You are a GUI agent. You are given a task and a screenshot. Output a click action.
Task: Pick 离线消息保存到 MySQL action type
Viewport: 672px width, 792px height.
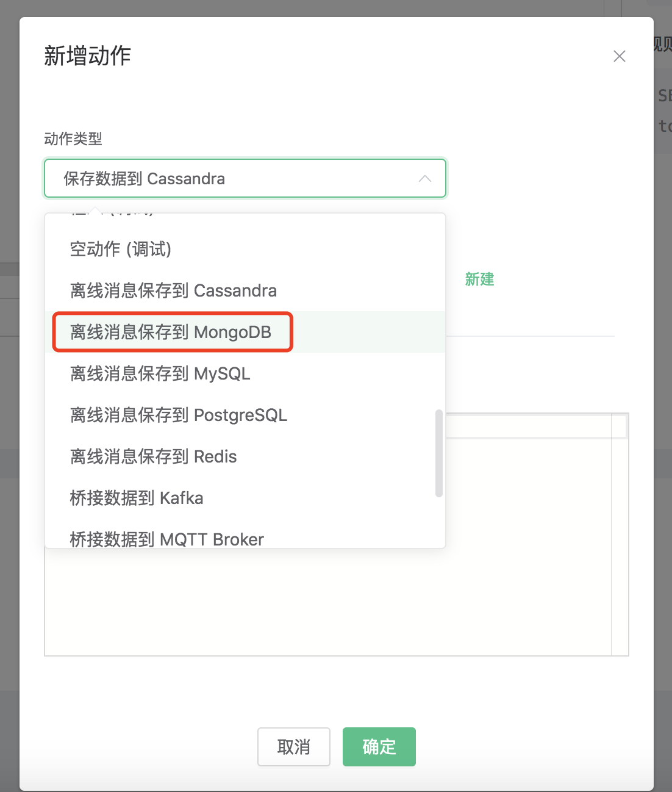pos(160,373)
